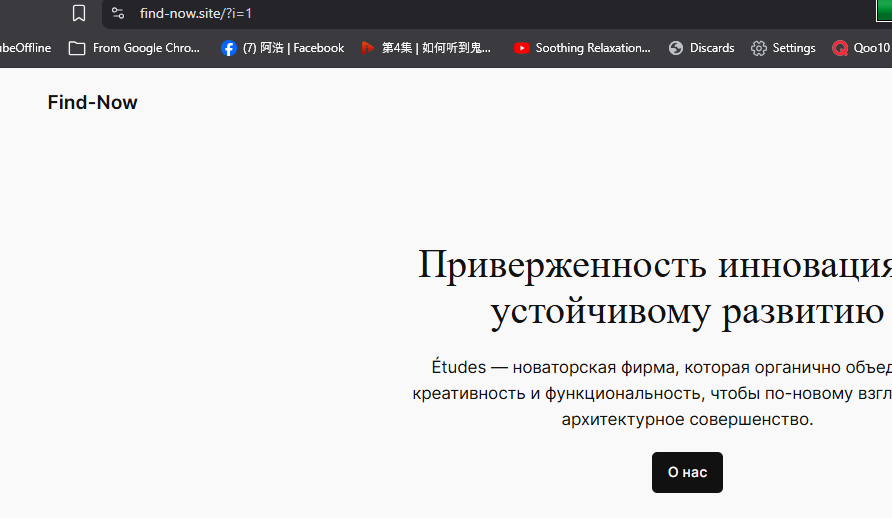Open site information icon beside URL
892x518 pixels.
[118, 13]
